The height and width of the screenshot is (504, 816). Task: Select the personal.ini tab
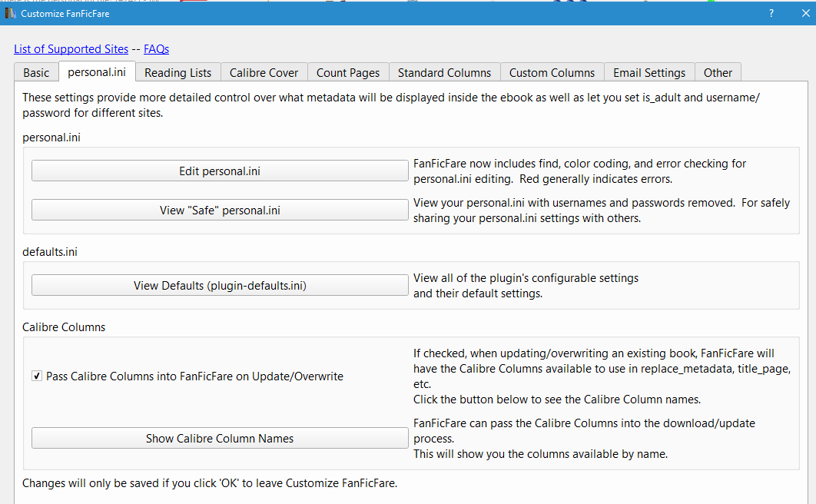pyautogui.click(x=97, y=71)
